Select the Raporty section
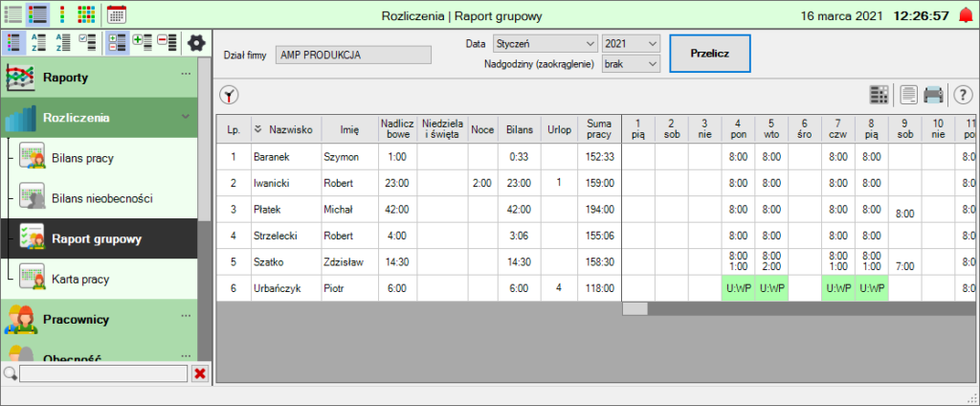This screenshot has width=980, height=406. tap(99, 79)
